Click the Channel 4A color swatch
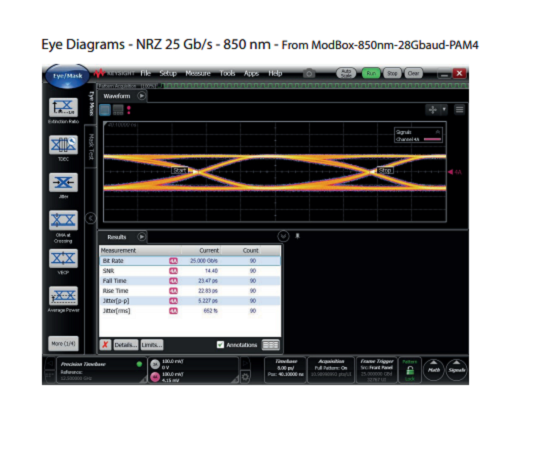 (432, 139)
